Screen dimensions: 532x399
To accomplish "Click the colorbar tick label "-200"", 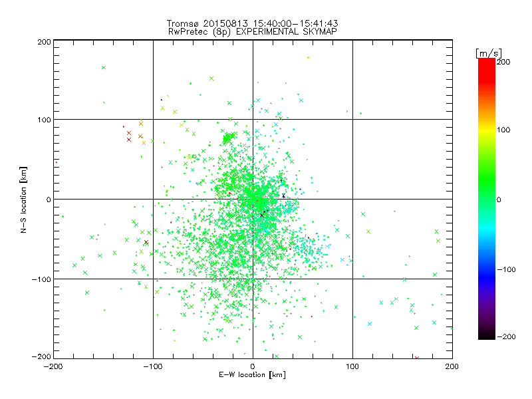I will pyautogui.click(x=506, y=336).
